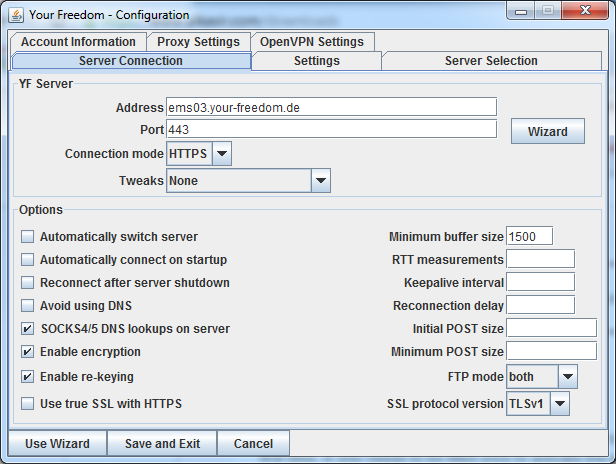Focus the Minimum buffer size field
The height and width of the screenshot is (464, 616).
point(529,237)
